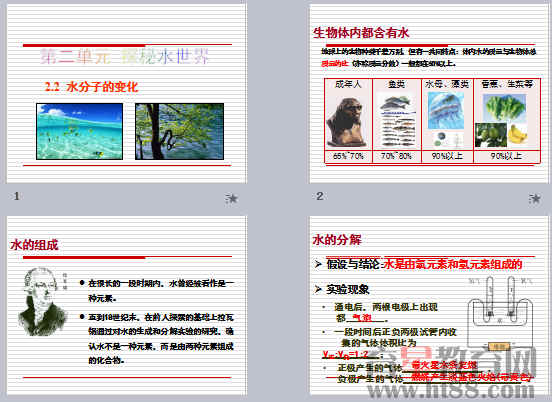Click the animation star icon under slide 1
The image size is (552, 402).
point(232,199)
